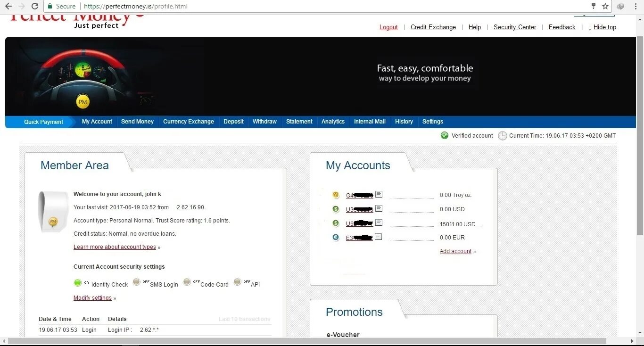Select Withdraw in navigation bar

click(x=264, y=122)
